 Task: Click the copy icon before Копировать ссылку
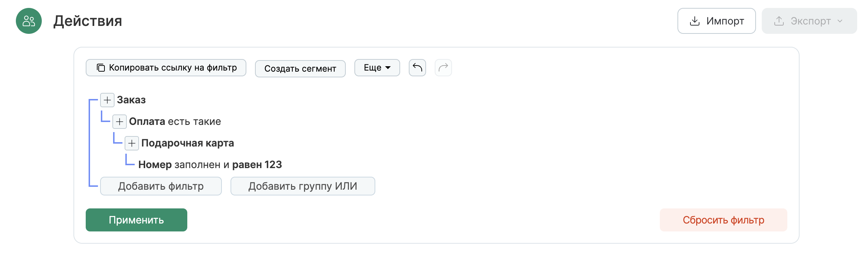(101, 67)
